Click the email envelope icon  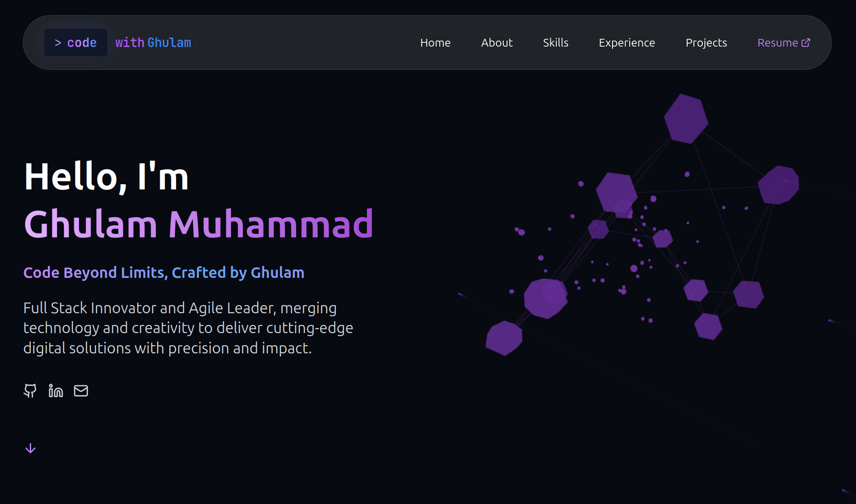[x=81, y=391]
